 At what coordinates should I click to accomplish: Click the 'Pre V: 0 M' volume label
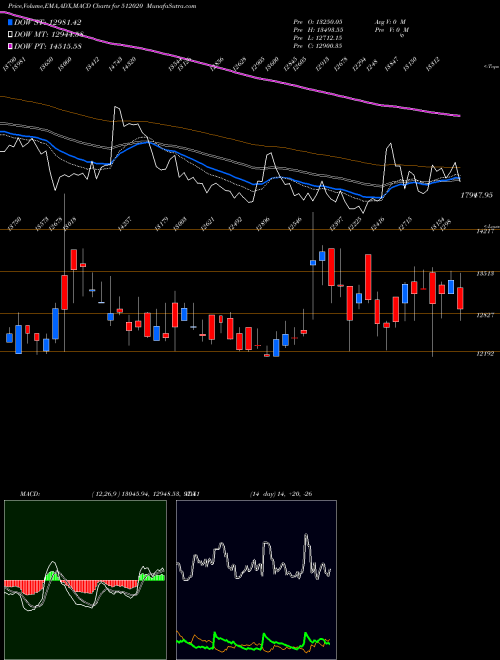pyautogui.click(x=392, y=31)
